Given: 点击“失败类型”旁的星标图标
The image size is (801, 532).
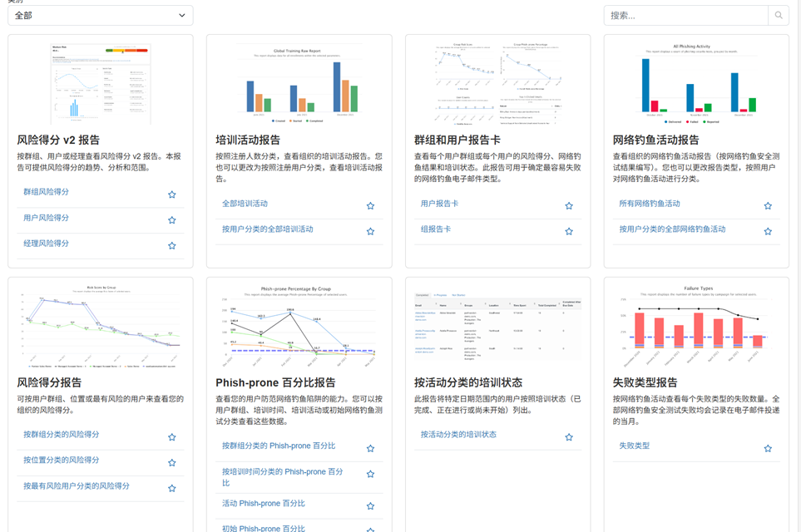Looking at the screenshot, I should pyautogui.click(x=768, y=449).
